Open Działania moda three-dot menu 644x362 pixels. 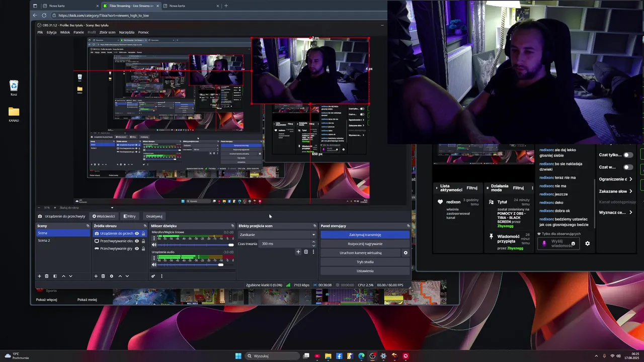click(x=532, y=188)
